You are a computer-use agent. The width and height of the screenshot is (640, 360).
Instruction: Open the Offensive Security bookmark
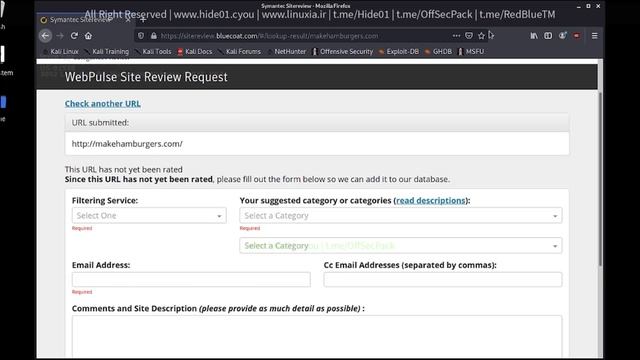pyautogui.click(x=342, y=51)
